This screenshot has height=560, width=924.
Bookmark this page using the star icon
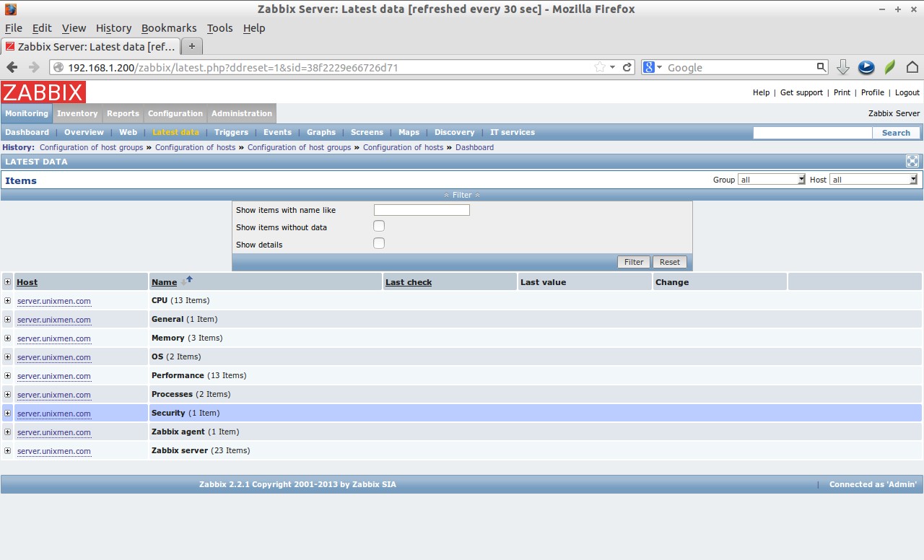click(599, 67)
